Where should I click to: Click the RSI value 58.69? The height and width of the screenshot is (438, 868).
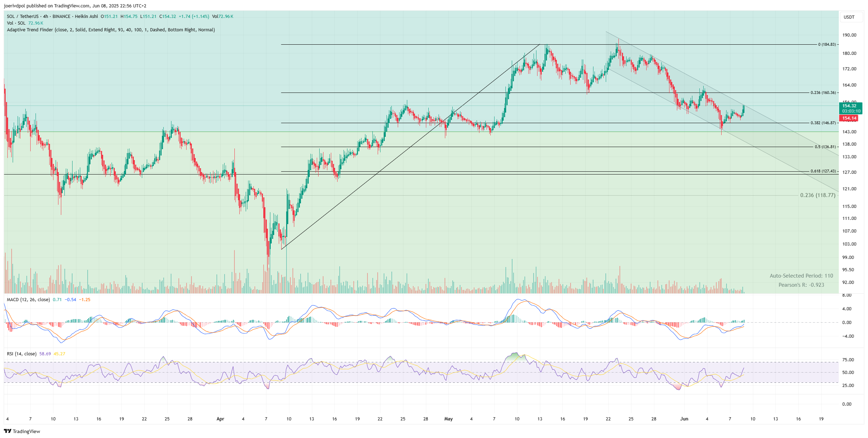coord(45,354)
